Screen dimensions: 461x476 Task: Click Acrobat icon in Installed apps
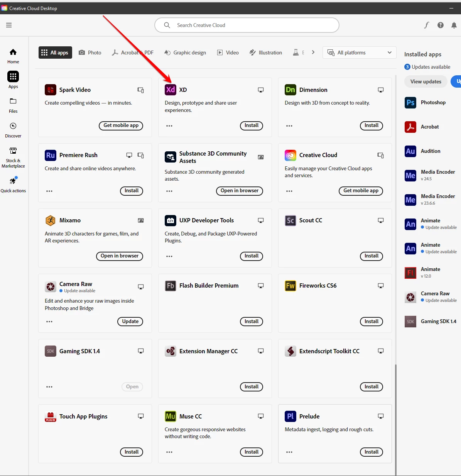pyautogui.click(x=410, y=127)
